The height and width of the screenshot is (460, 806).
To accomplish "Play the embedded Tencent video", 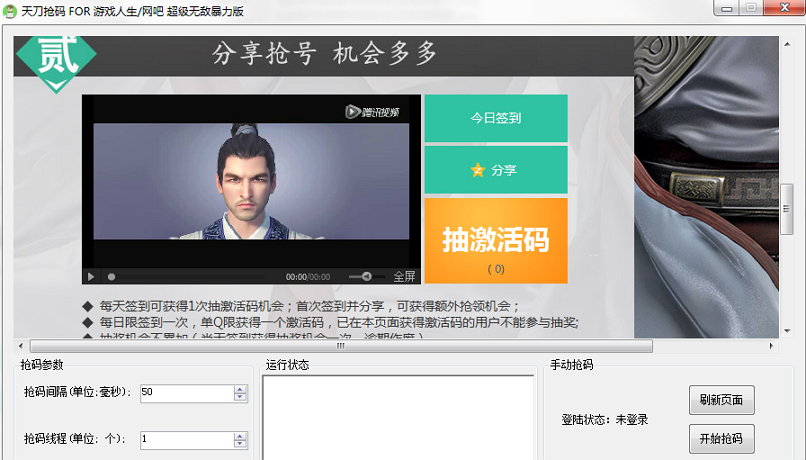I will coord(91,277).
